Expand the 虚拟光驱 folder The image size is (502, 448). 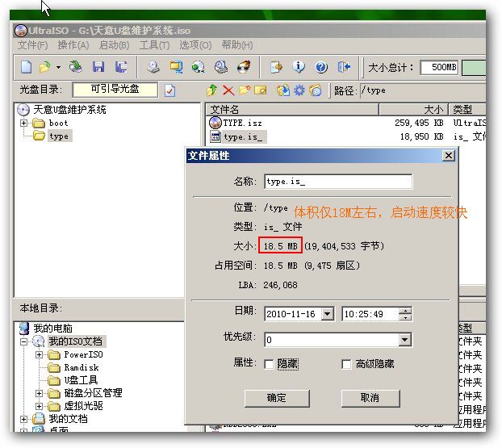tap(39, 406)
